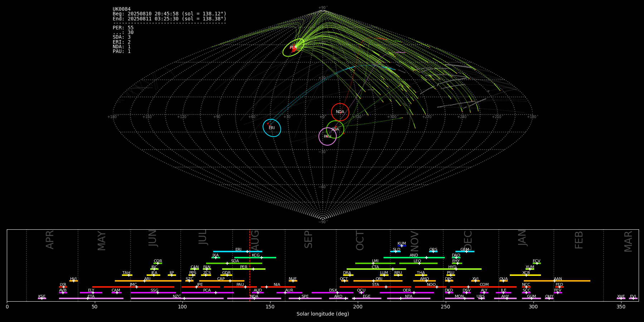644x322 pixels.
Task: Click the CAP shower bar in timeline
Action: point(222,281)
